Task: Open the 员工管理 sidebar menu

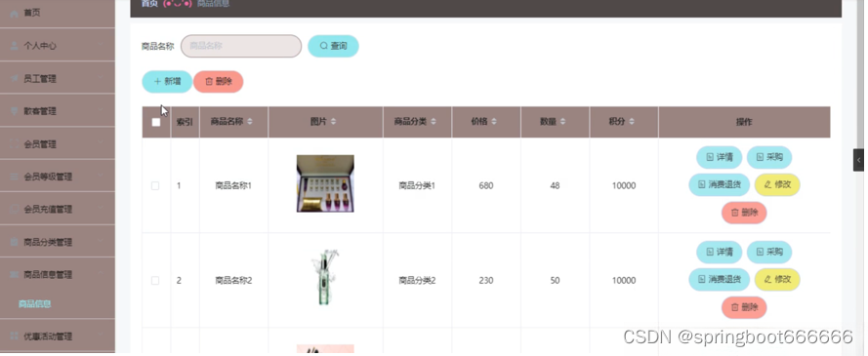Action: coord(58,78)
